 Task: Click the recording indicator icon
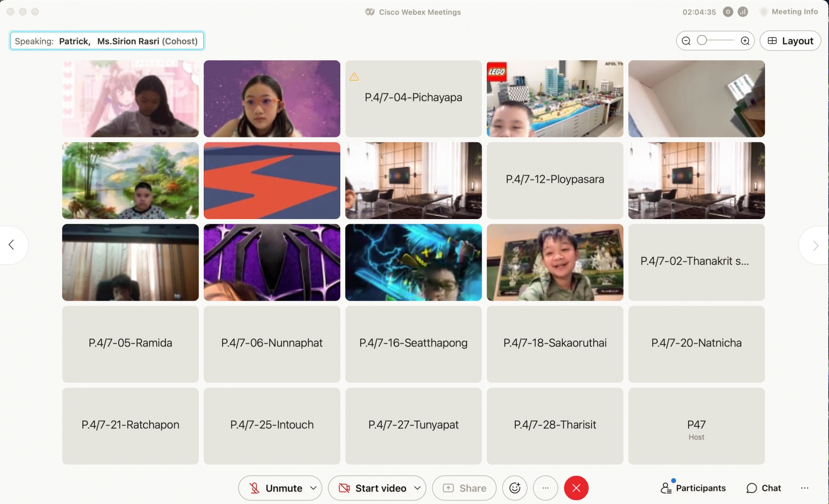[728, 12]
